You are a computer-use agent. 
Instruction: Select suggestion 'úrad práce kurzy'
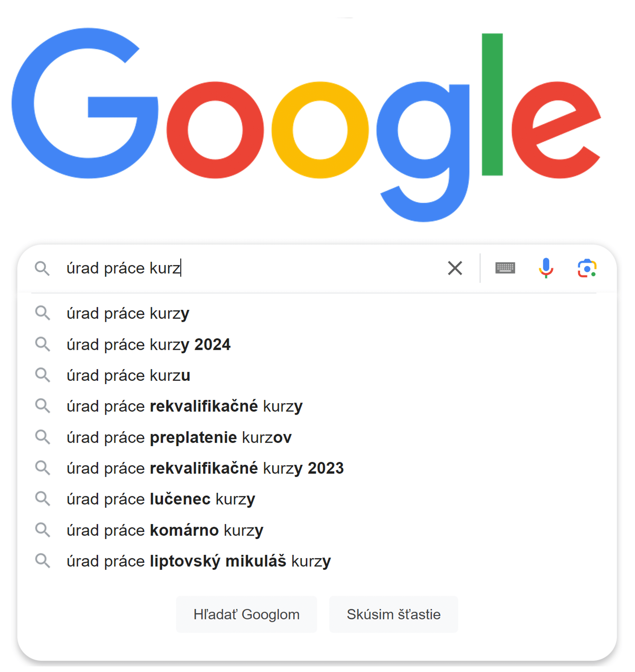click(317, 313)
